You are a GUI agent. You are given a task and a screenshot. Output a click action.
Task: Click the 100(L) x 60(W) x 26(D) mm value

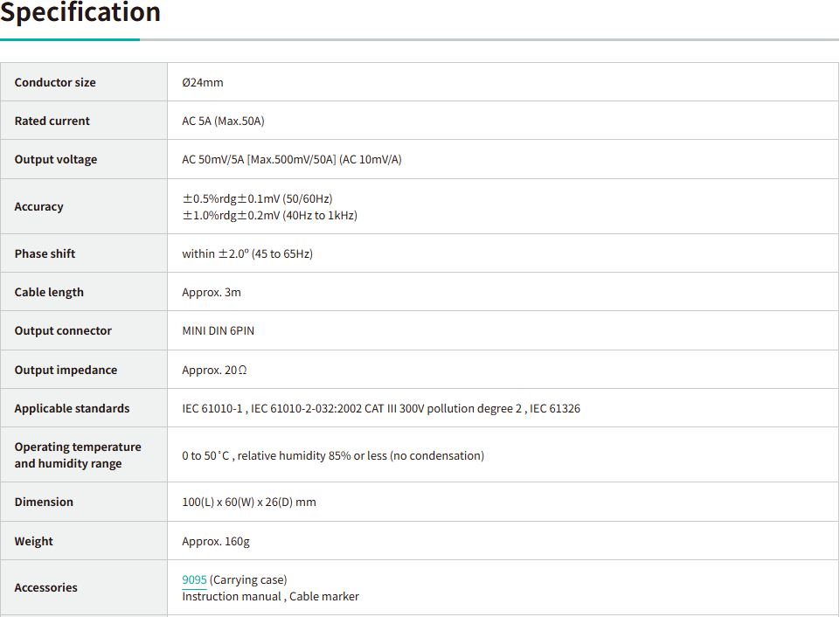pos(248,502)
